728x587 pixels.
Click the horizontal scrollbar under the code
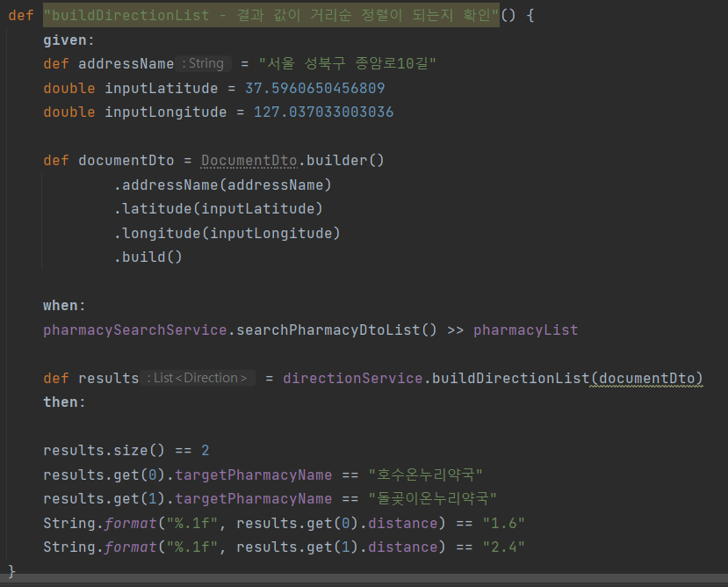364,578
